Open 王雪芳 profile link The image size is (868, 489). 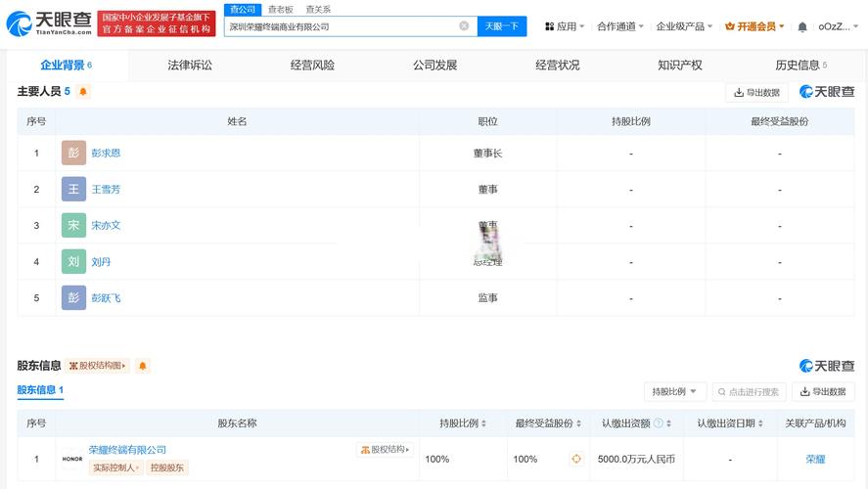pyautogui.click(x=106, y=189)
